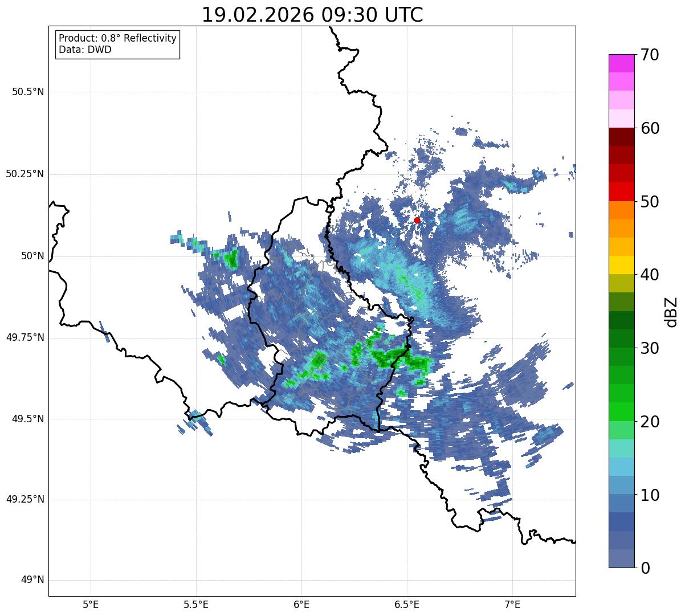This screenshot has width=685, height=616.
Task: Click the 7°E longitude label
Action: click(512, 604)
